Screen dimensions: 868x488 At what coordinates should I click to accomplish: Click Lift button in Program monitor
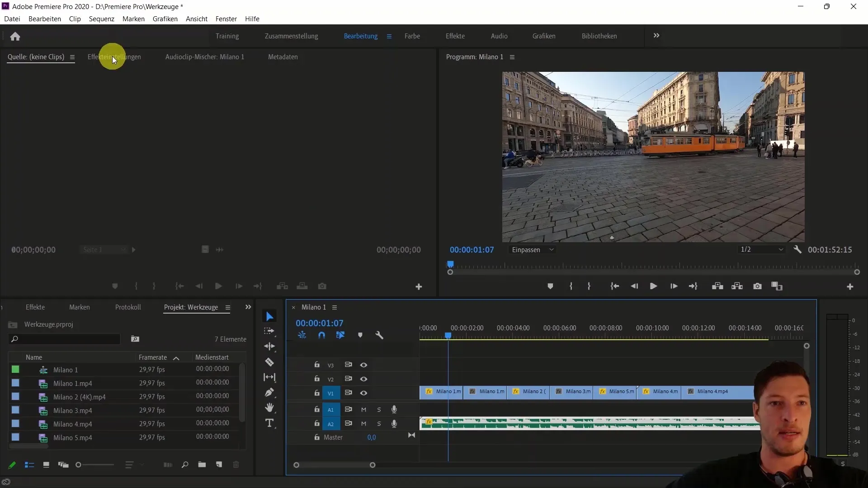(717, 286)
